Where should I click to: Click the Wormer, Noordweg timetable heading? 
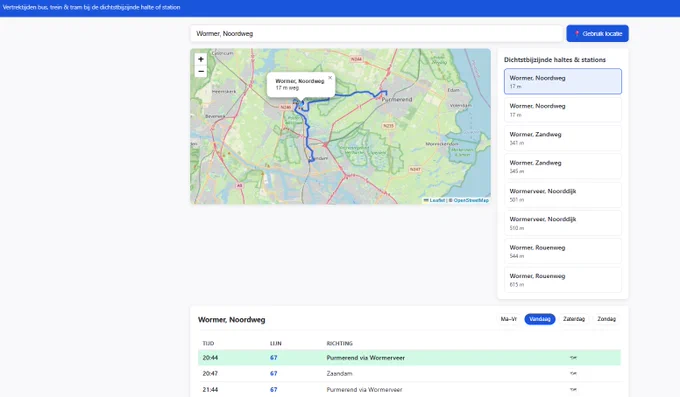click(231, 320)
